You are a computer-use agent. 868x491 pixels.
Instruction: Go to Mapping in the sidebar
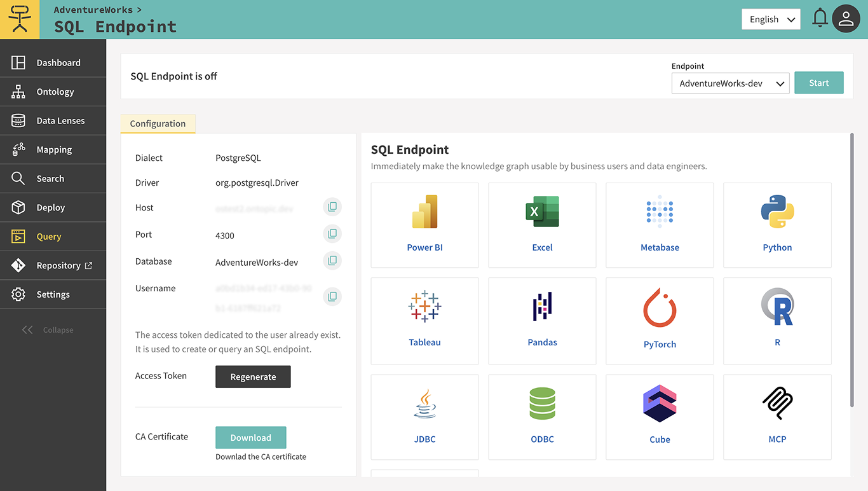pos(53,149)
